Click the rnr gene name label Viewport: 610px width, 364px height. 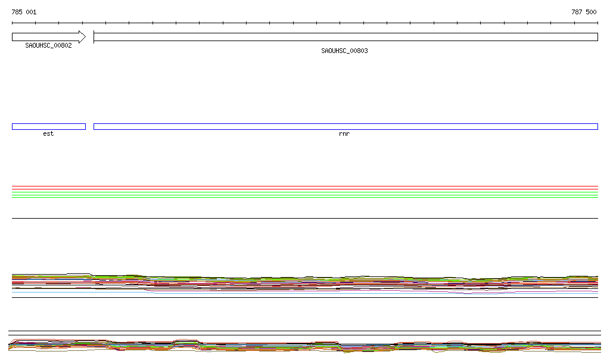pos(344,134)
